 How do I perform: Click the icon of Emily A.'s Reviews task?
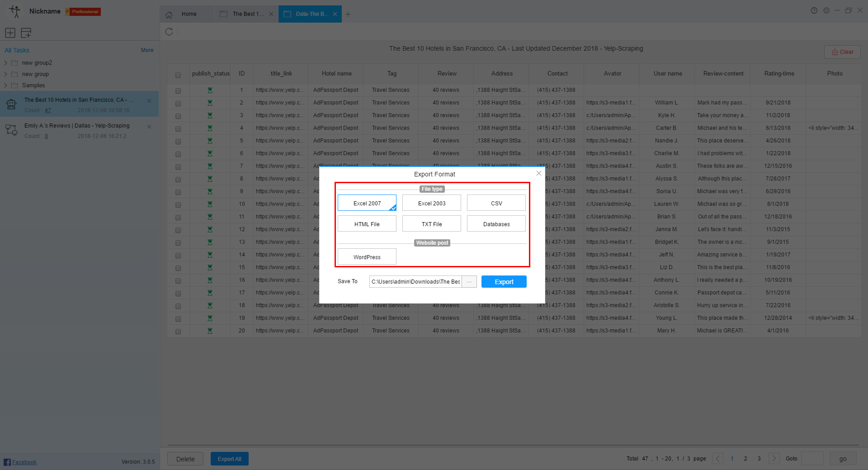click(x=11, y=130)
